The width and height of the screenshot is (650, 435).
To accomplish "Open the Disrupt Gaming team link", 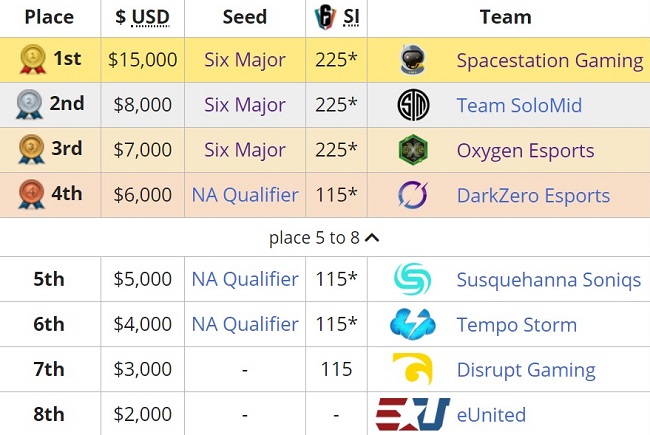I will tap(526, 370).
